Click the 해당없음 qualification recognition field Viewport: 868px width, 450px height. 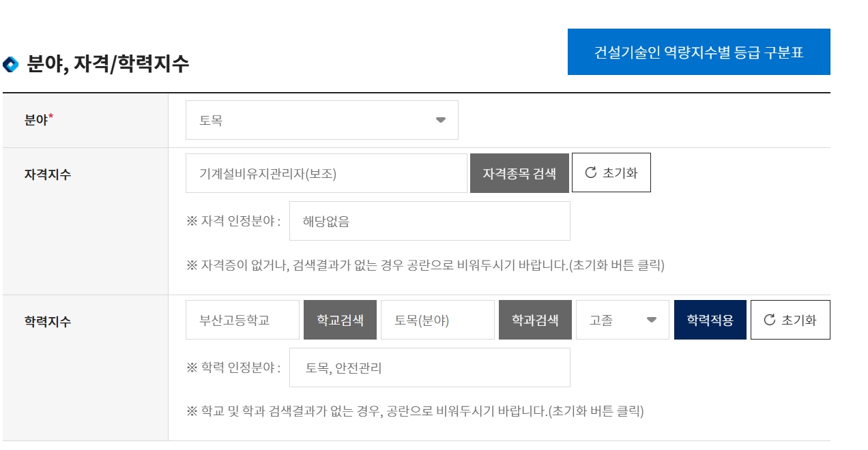[431, 220]
